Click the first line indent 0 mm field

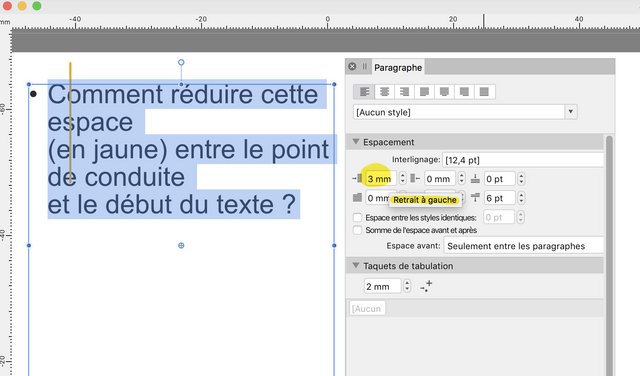click(378, 198)
